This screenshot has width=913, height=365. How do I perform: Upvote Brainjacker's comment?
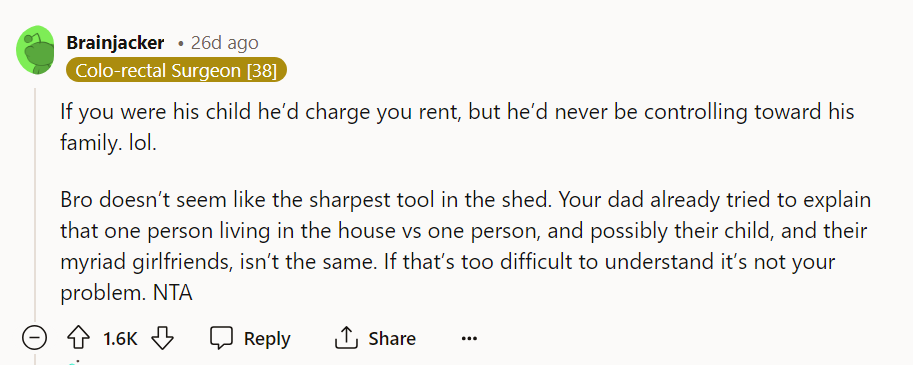coord(79,338)
